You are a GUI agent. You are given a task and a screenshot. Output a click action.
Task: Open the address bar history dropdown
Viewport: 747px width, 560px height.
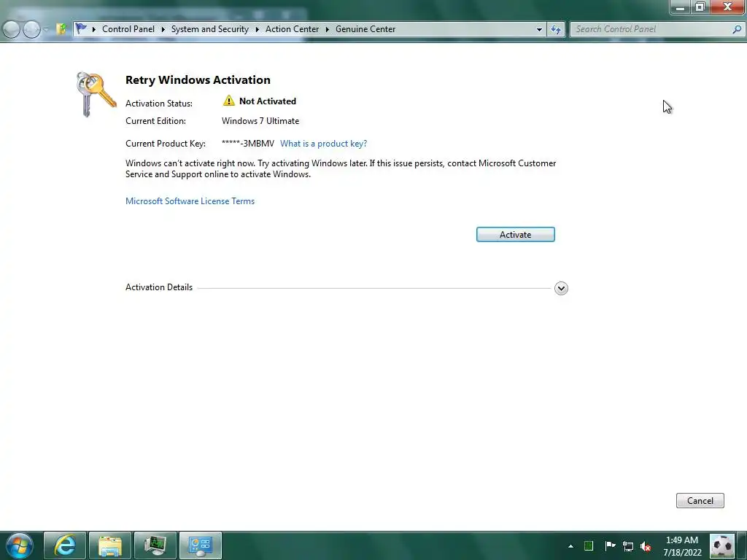coord(539,29)
